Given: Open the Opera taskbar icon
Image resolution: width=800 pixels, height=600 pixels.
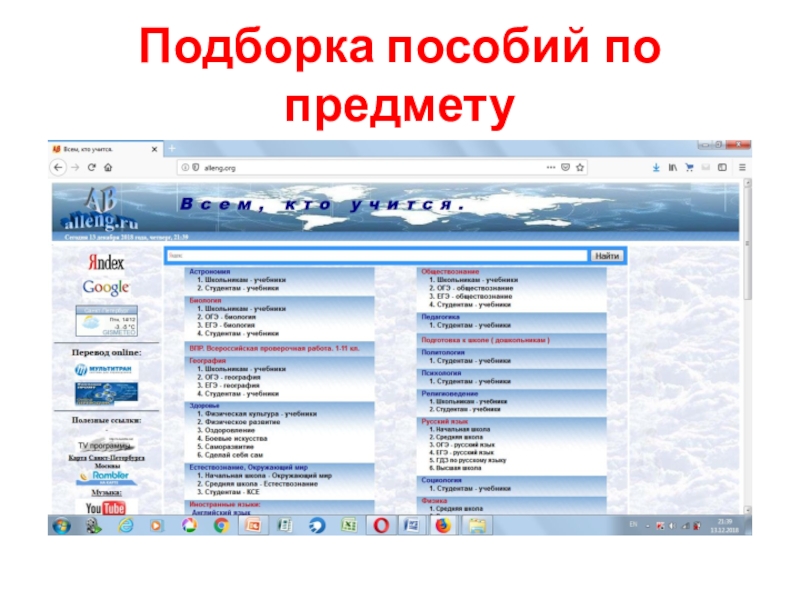Looking at the screenshot, I should pyautogui.click(x=381, y=526).
